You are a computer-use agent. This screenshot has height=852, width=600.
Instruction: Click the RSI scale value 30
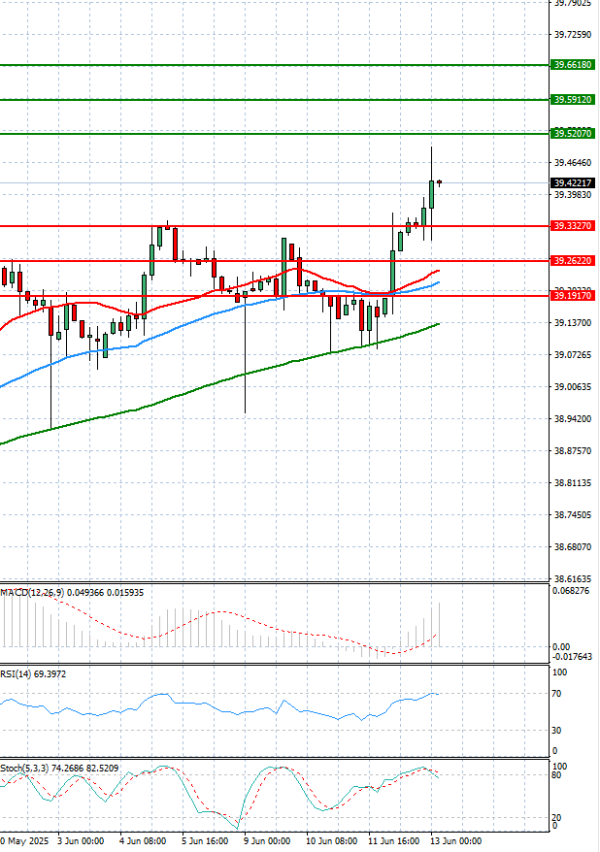pos(557,731)
